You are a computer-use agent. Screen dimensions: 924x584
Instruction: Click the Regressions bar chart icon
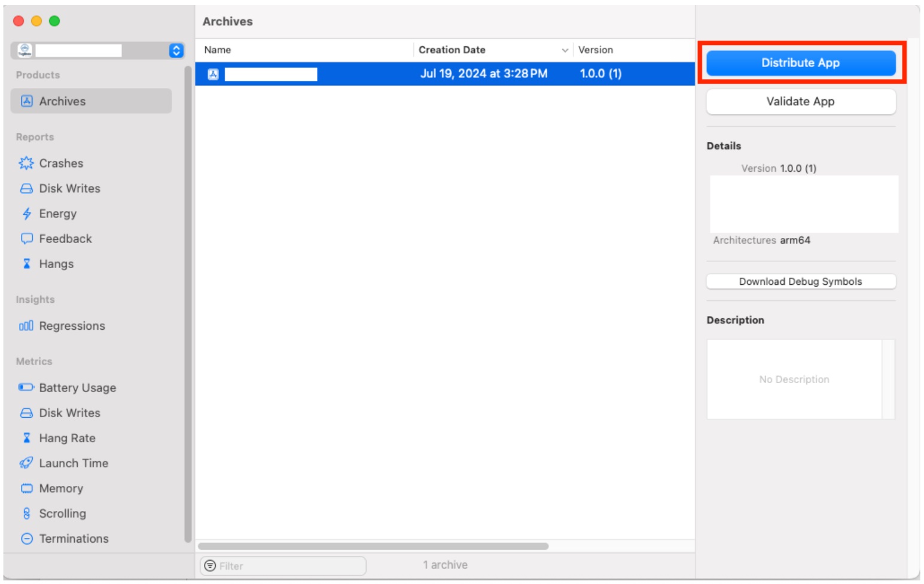tap(26, 326)
